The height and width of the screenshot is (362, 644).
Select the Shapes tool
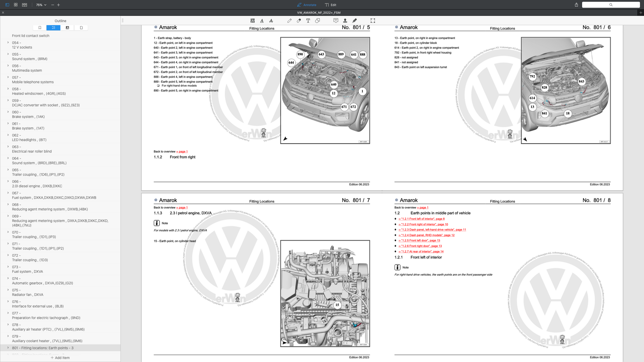tap(317, 20)
